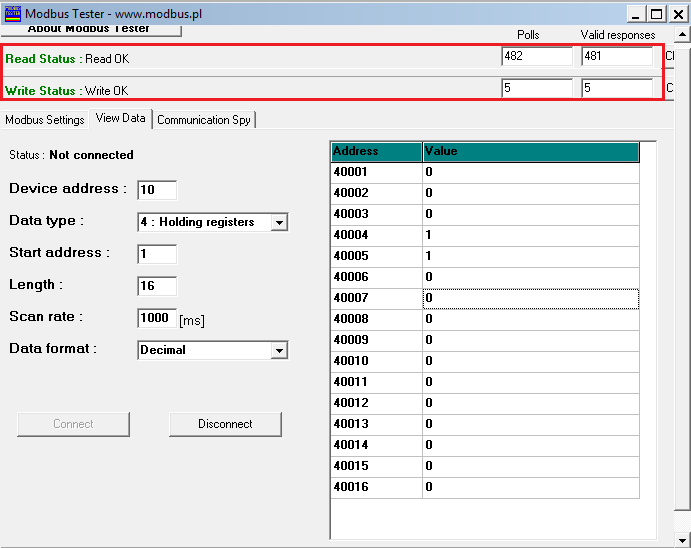Select the value cell for register 40006

pos(531,277)
